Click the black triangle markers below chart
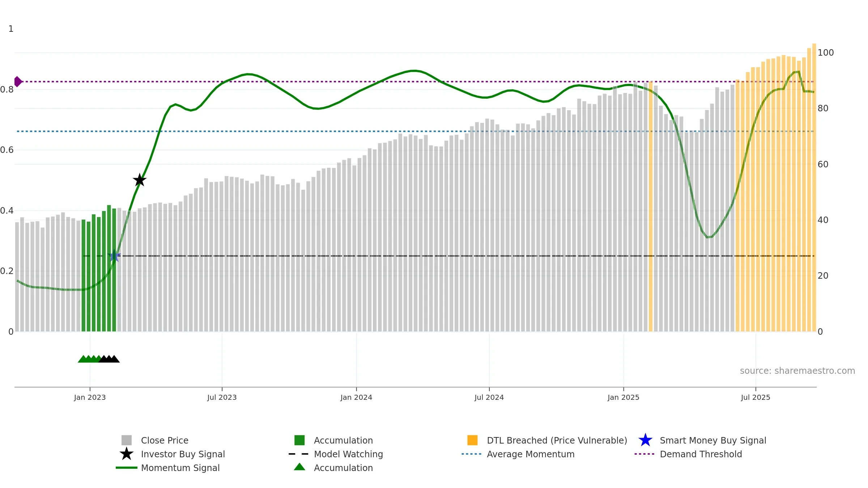Screen dimensions: 868x488 pyautogui.click(x=109, y=359)
